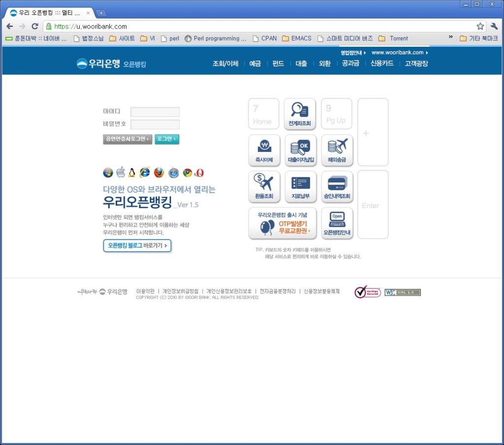Click the Chrome browser logo icon
Screen dimensions: 504x445
[188, 173]
